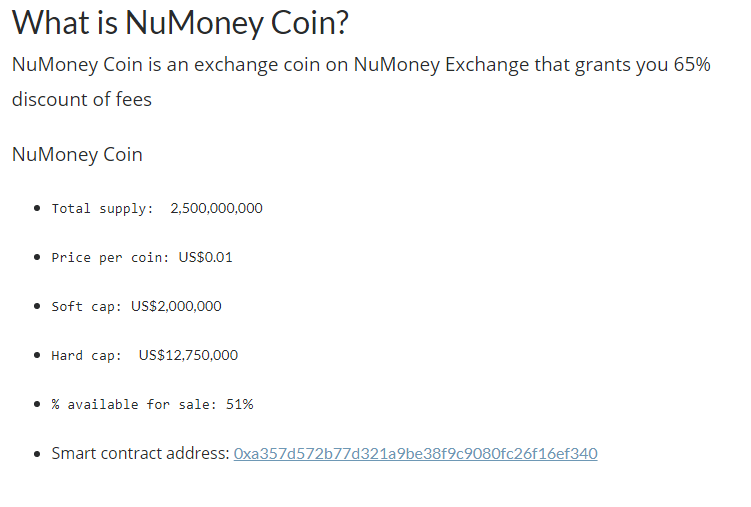The image size is (751, 507).
Task: Click the "Soft cap:" label
Action: 86,306
